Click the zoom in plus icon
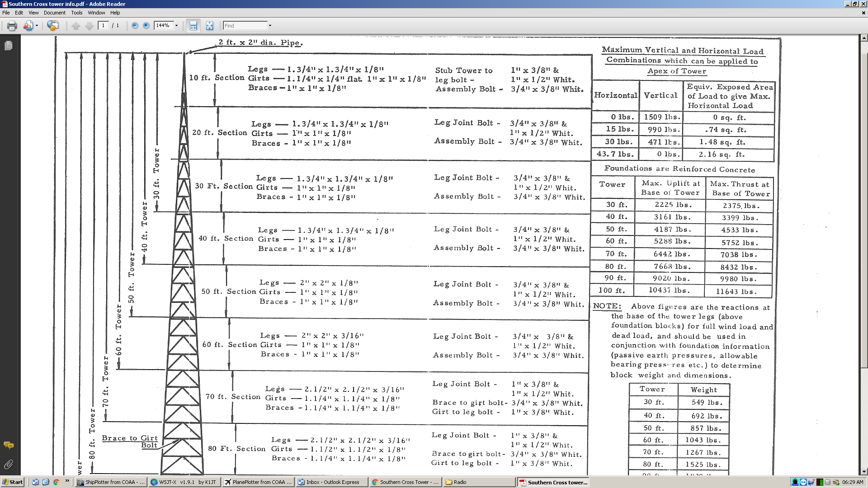The image size is (868, 488). tap(146, 26)
